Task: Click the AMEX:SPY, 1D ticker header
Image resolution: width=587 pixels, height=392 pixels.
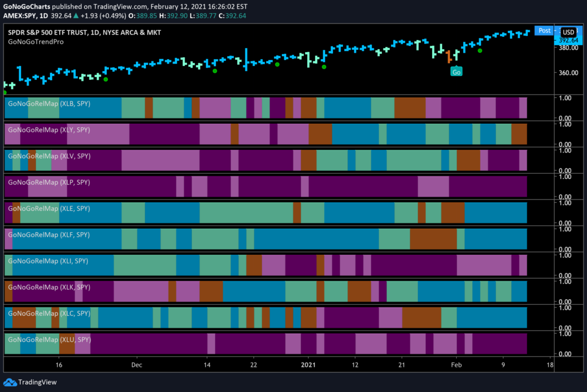Action: pyautogui.click(x=25, y=15)
